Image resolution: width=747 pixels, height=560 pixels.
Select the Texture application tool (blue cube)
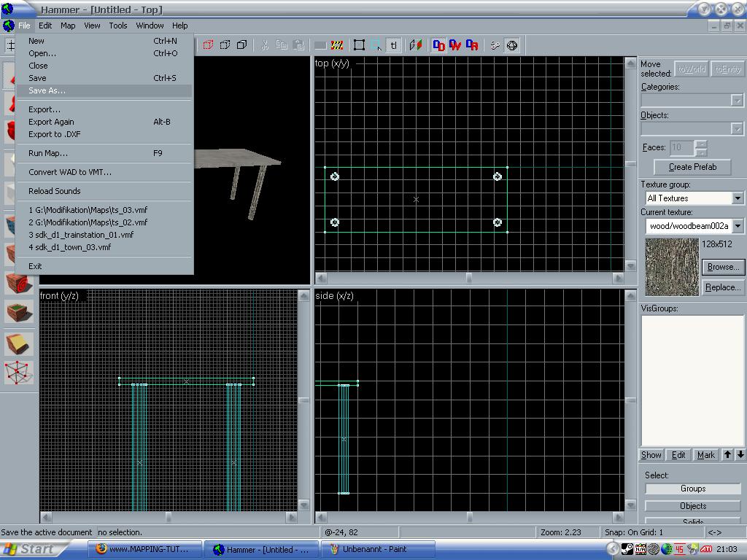9,226
